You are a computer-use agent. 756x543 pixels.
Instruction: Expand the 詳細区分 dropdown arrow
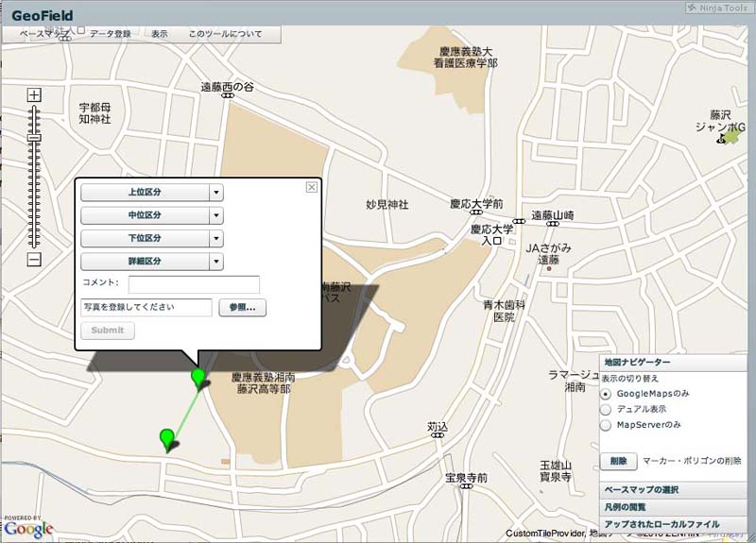tap(215, 261)
